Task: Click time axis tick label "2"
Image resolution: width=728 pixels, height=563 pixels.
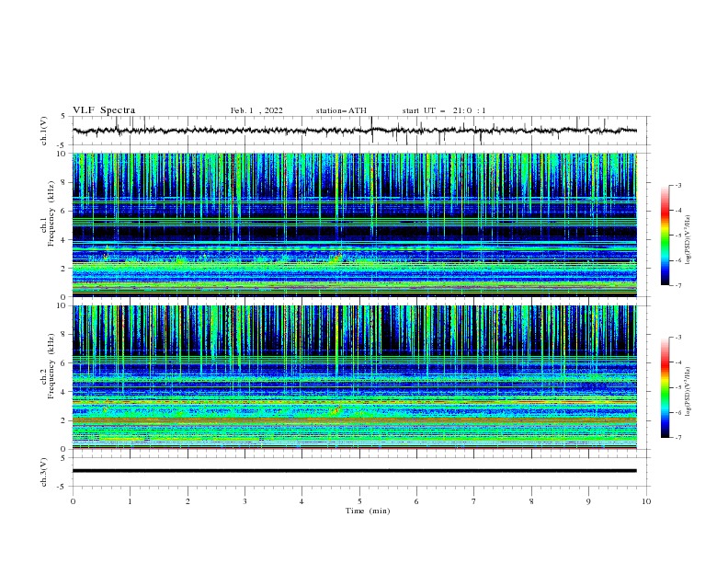Action: coord(188,501)
